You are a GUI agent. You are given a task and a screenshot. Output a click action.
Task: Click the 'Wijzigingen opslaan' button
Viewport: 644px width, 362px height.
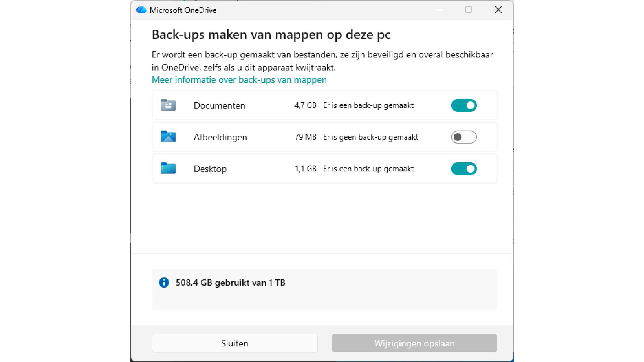click(x=414, y=343)
